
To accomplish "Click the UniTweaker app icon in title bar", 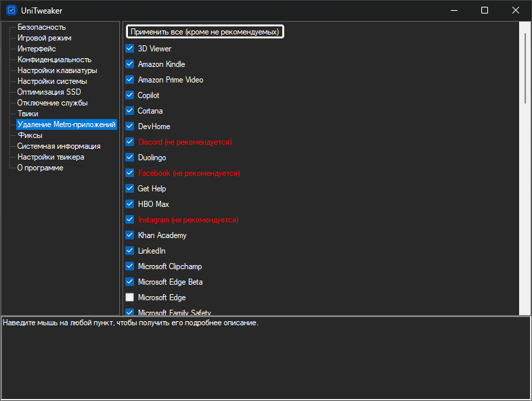I will pos(11,10).
